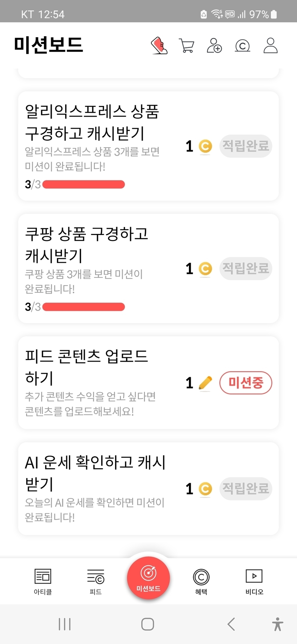Switch to the 피드 tab
The image size is (297, 644).
pyautogui.click(x=96, y=581)
